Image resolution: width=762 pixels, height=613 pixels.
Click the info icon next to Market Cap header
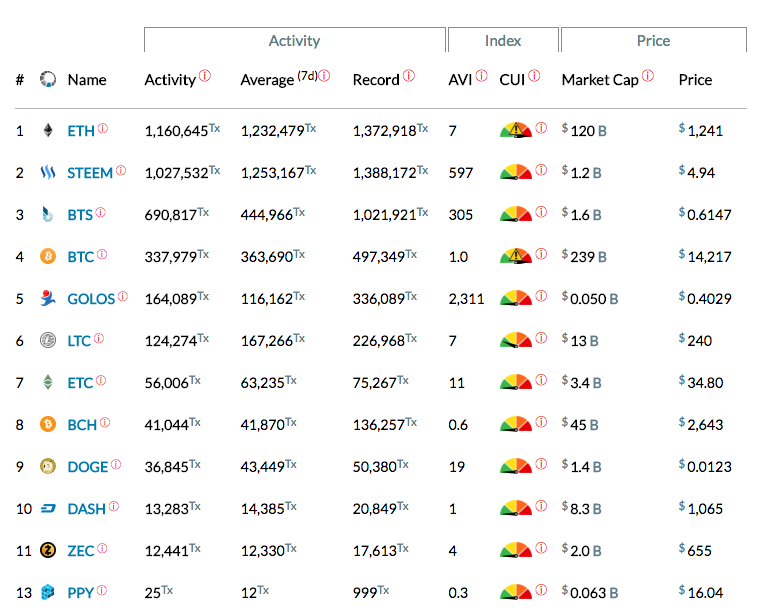click(x=648, y=75)
